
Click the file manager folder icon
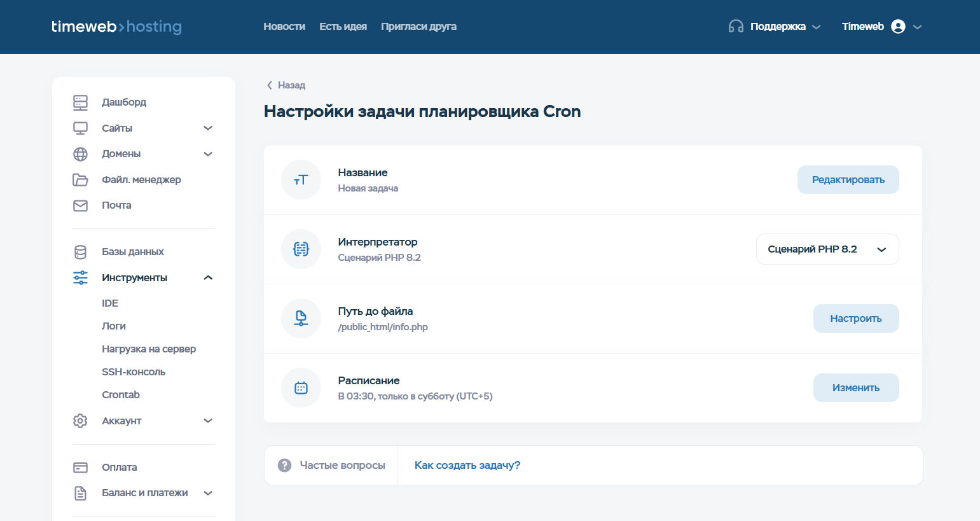[80, 180]
